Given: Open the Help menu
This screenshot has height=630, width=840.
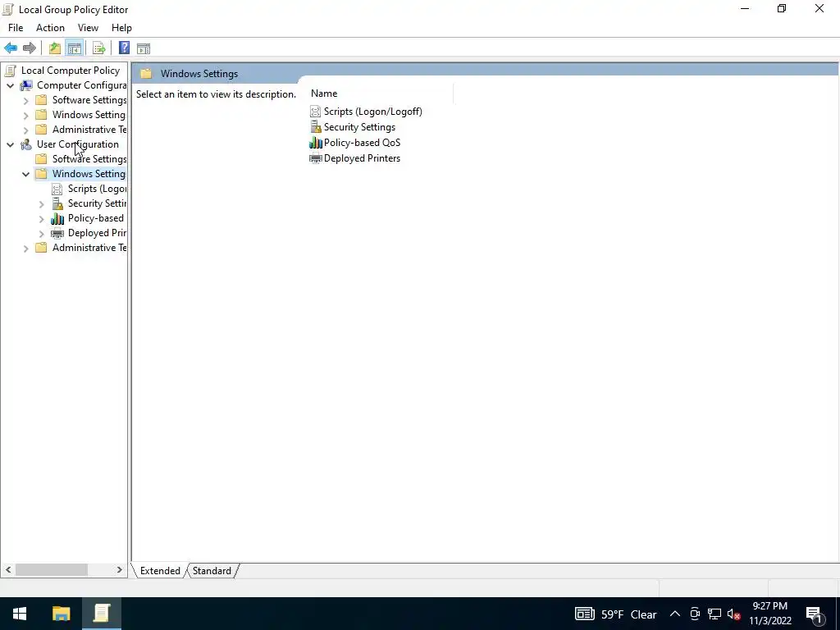Looking at the screenshot, I should [x=121, y=28].
